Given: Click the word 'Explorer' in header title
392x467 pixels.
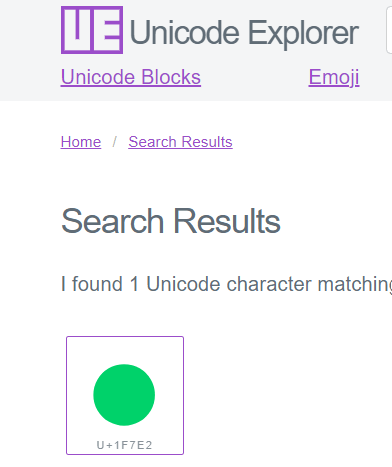Looking at the screenshot, I should tap(303, 33).
